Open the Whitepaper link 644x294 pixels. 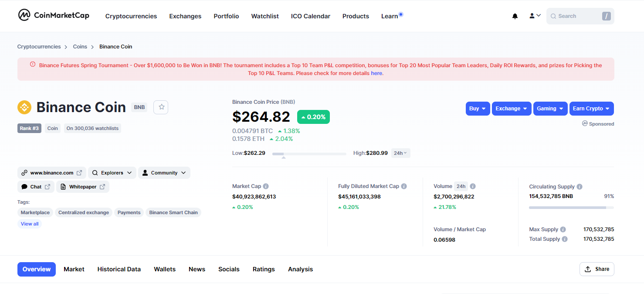83,187
